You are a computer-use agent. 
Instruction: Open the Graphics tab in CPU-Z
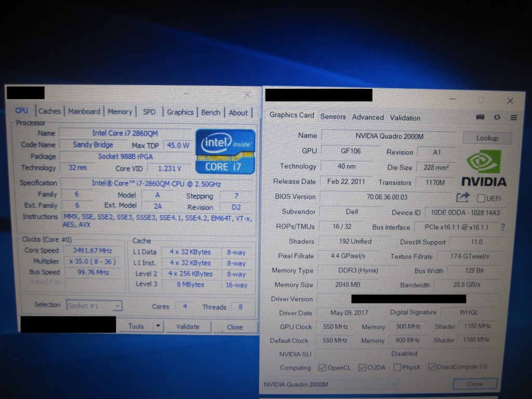tap(180, 112)
